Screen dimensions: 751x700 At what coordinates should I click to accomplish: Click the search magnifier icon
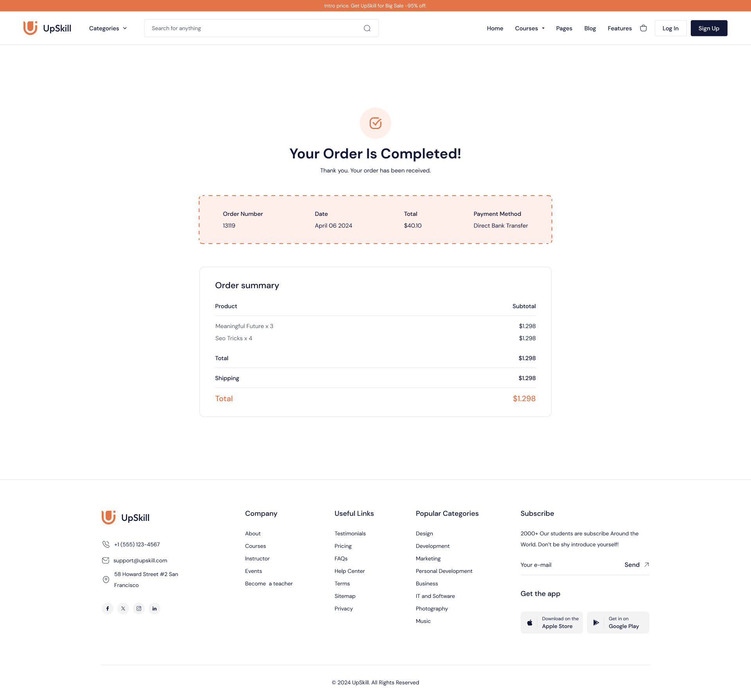[x=367, y=28]
